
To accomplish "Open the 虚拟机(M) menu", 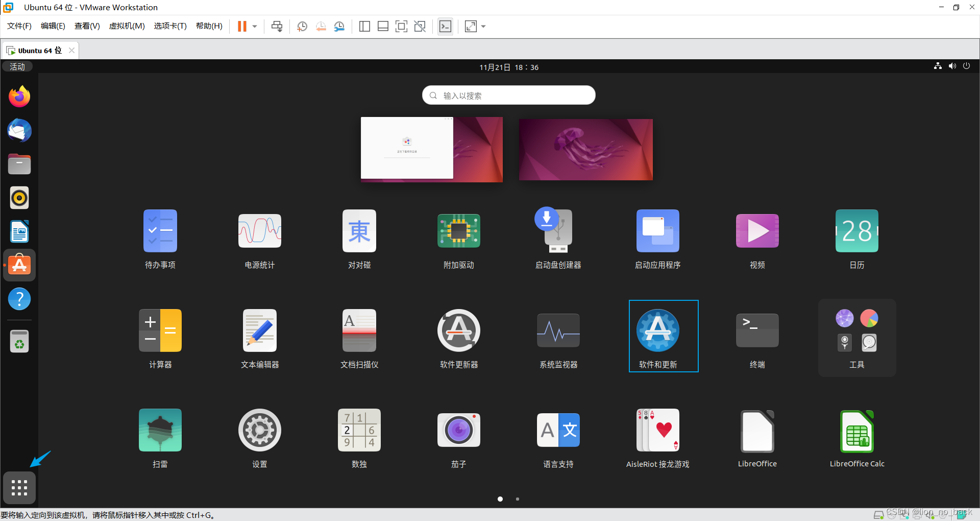I will tap(127, 26).
